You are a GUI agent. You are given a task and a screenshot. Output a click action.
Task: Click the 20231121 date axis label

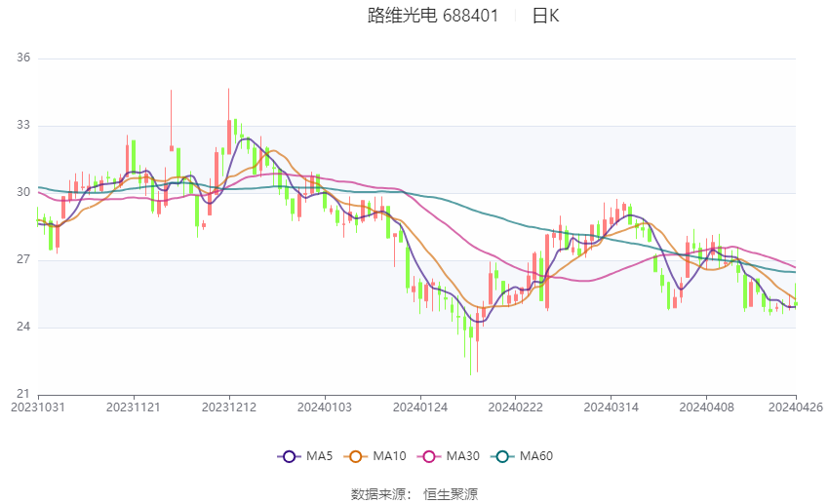(x=134, y=407)
